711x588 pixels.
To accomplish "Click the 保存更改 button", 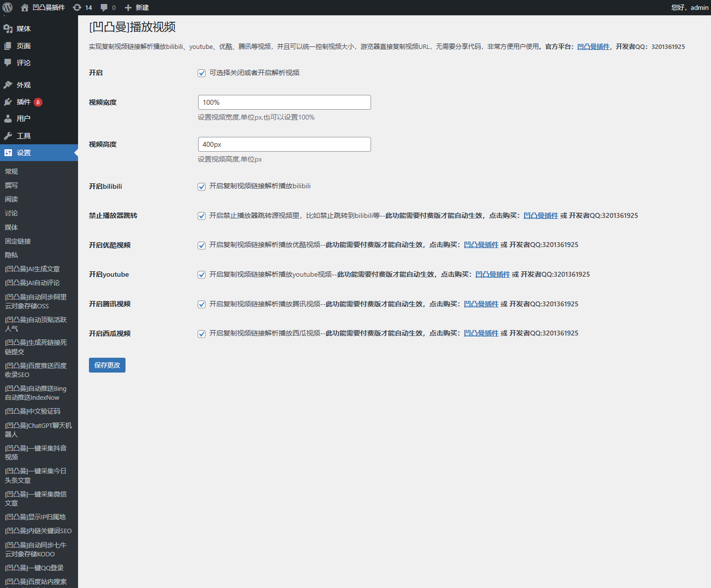I will pos(107,365).
